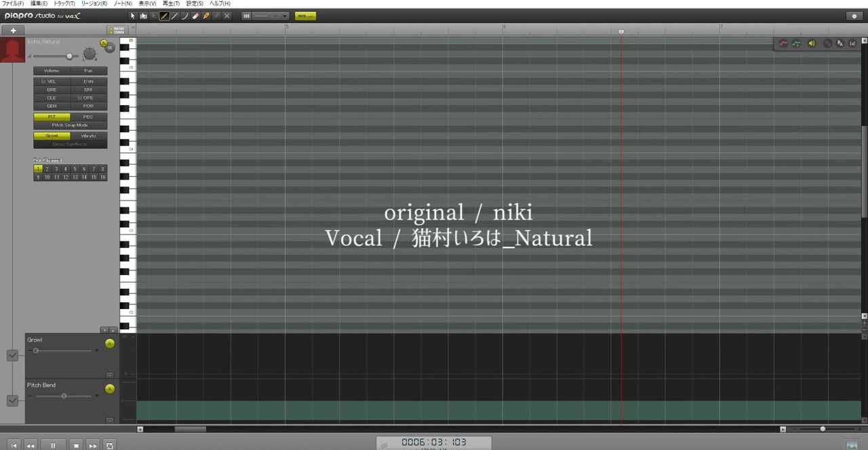Select the BRI parameter
The height and width of the screenshot is (450, 868).
[89, 89]
